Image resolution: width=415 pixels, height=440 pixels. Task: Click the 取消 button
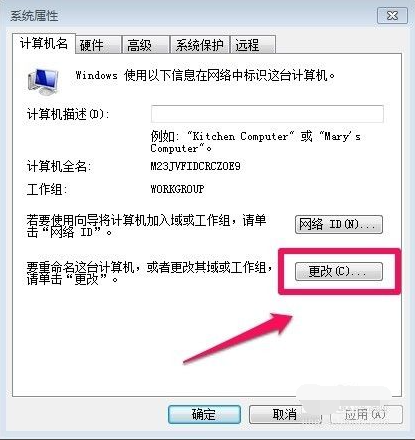pyautogui.click(x=284, y=414)
